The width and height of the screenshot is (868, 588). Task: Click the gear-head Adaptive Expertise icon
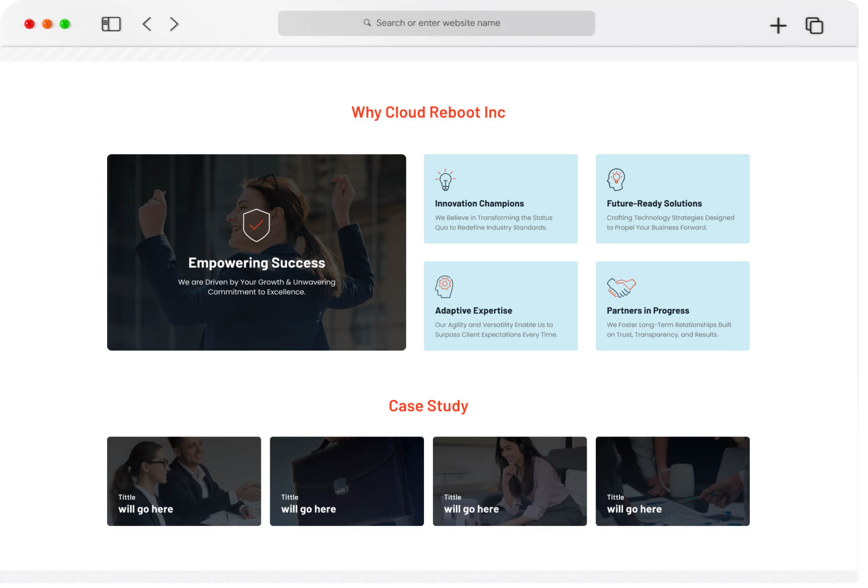[444, 287]
